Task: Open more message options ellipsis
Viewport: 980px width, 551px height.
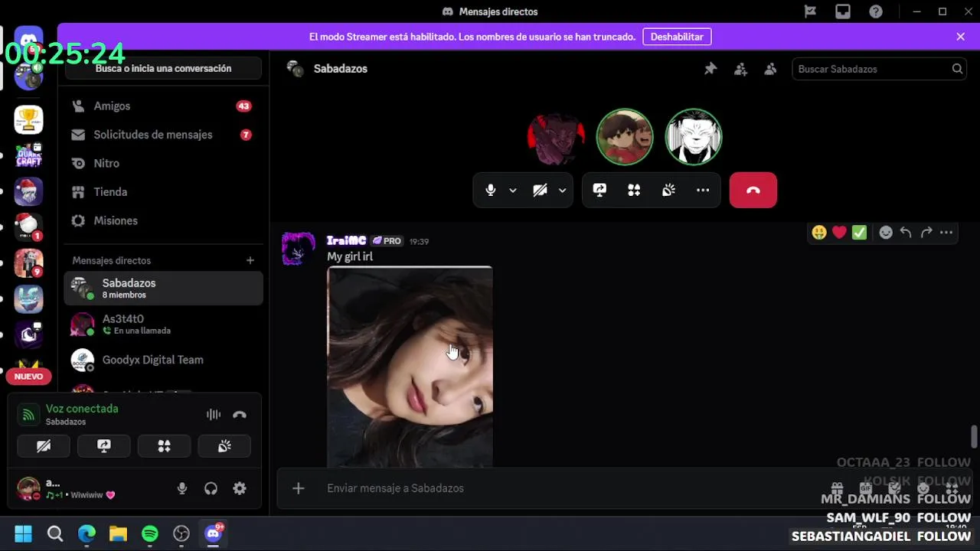Action: (x=946, y=233)
